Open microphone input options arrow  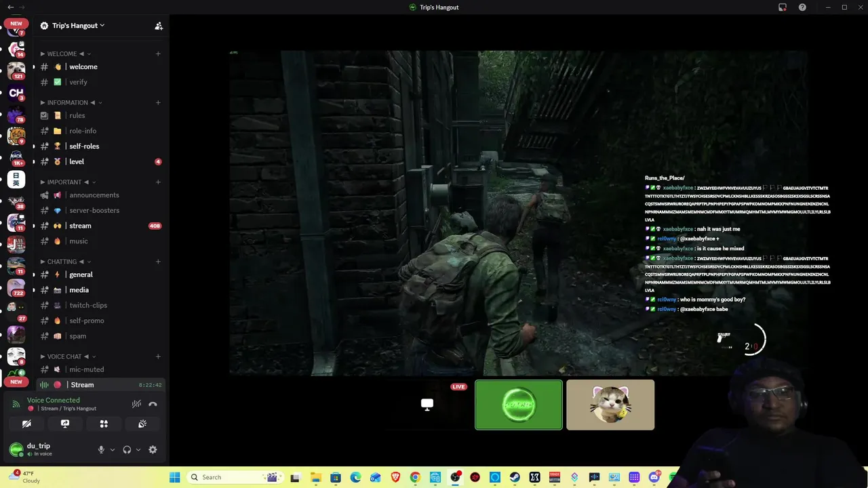pos(113,449)
